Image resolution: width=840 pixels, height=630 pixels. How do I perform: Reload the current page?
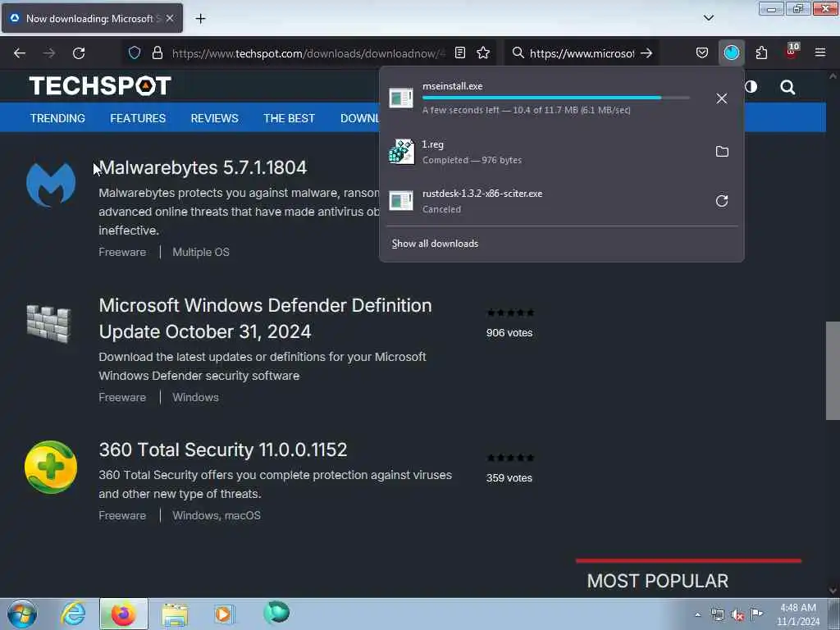tap(79, 53)
